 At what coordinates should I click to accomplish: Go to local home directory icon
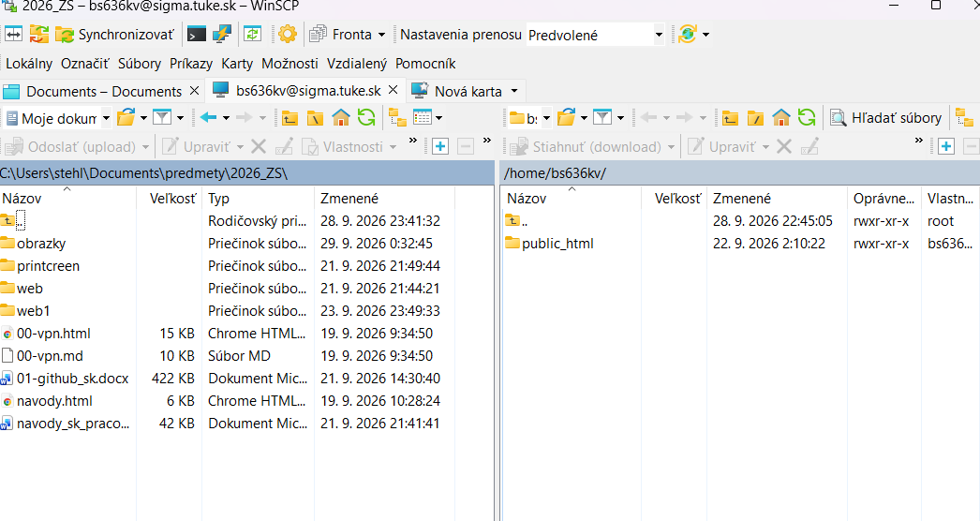click(341, 117)
